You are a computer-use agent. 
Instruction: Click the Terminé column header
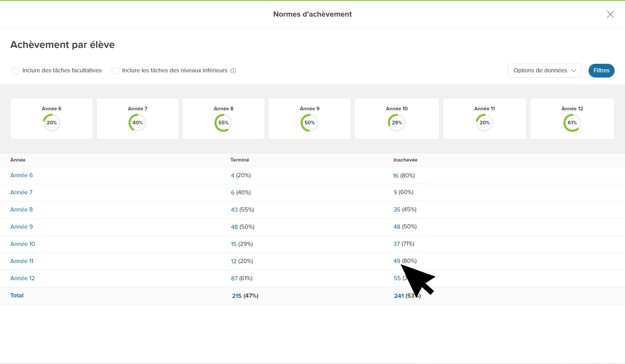[240, 160]
